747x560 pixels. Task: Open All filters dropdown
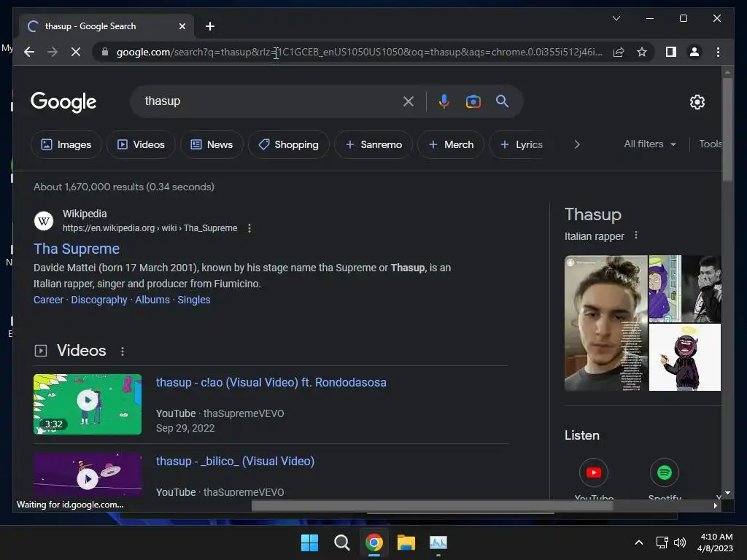(x=650, y=144)
